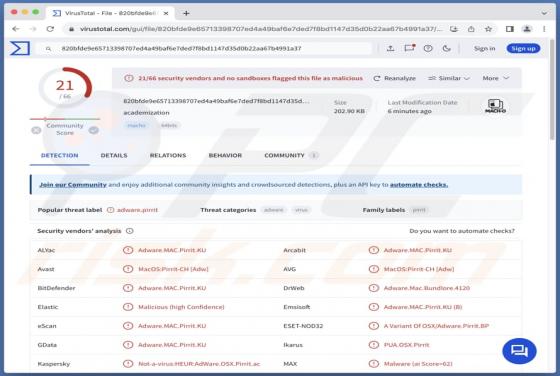Expand the tab search chevron
The width and height of the screenshot is (560, 376).
(544, 13)
